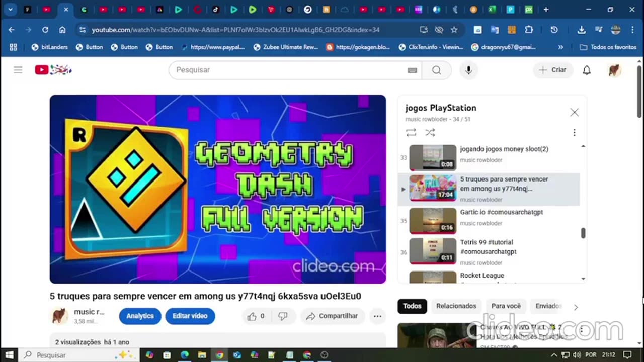Viewport: 644px width, 362px height.
Task: Open the Analytics button
Action: (140, 316)
